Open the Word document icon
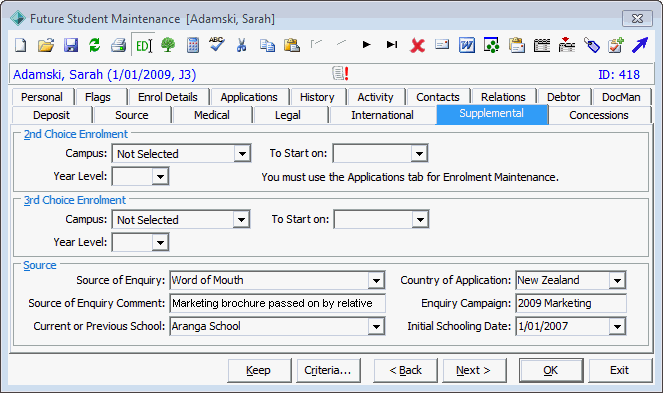This screenshot has width=663, height=393. point(467,45)
